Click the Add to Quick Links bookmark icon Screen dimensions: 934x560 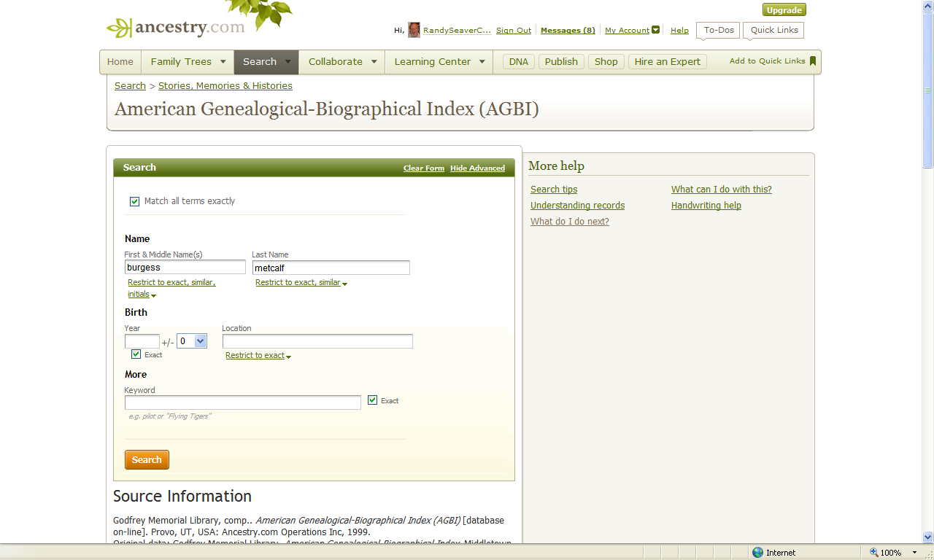click(x=813, y=61)
